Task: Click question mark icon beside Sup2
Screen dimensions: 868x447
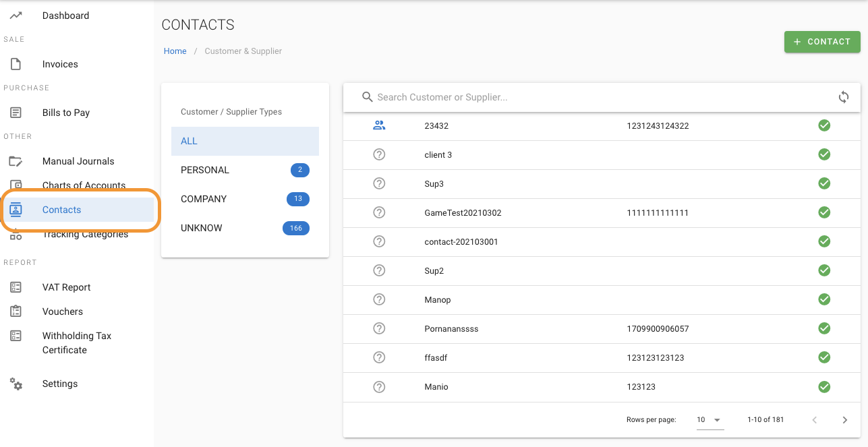Action: click(x=379, y=270)
